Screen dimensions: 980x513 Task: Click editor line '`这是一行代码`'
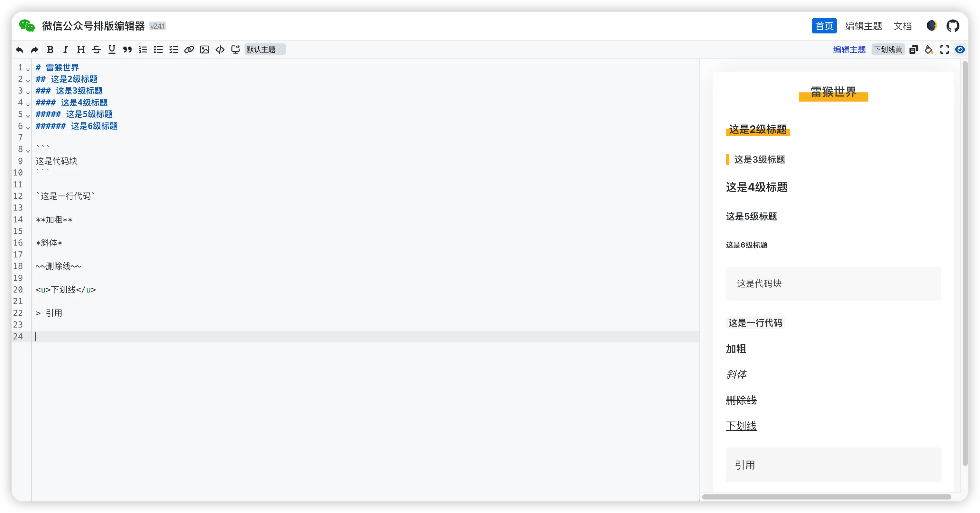[x=65, y=196]
